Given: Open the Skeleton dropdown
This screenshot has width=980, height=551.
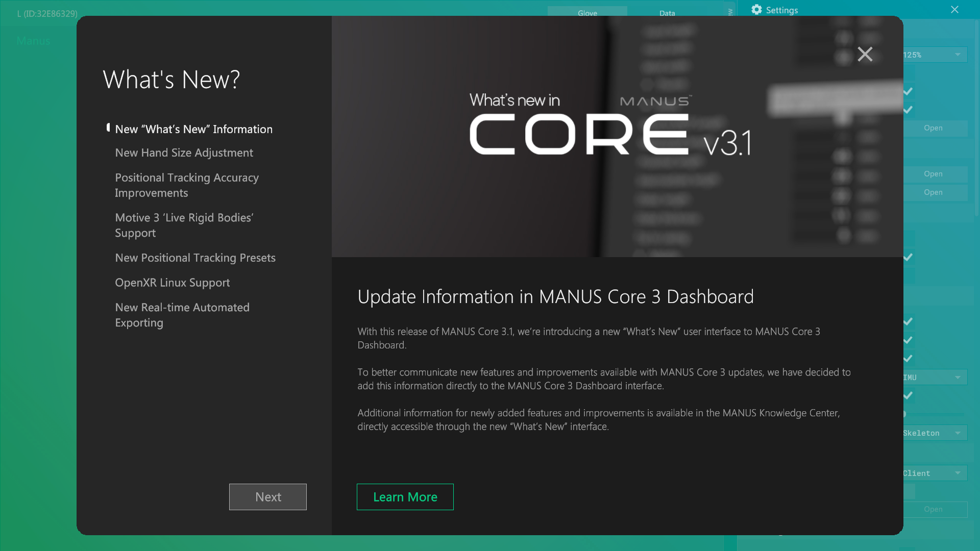Looking at the screenshot, I should pos(935,433).
